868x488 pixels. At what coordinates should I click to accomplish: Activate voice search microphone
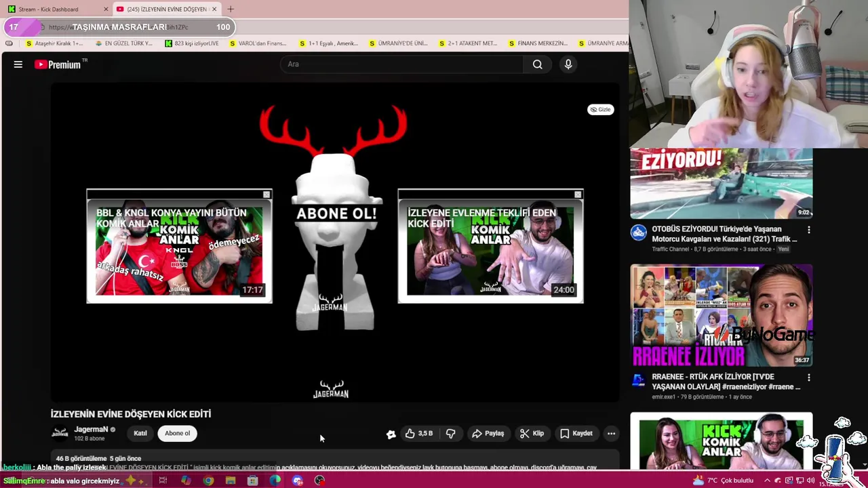click(568, 64)
